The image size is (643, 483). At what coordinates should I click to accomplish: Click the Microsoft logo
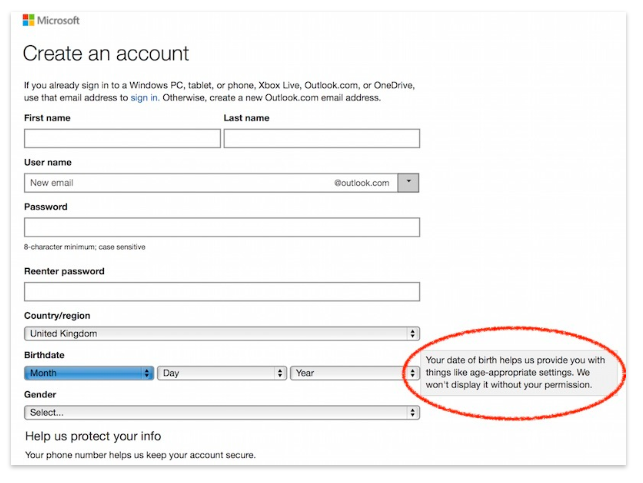coord(51,20)
